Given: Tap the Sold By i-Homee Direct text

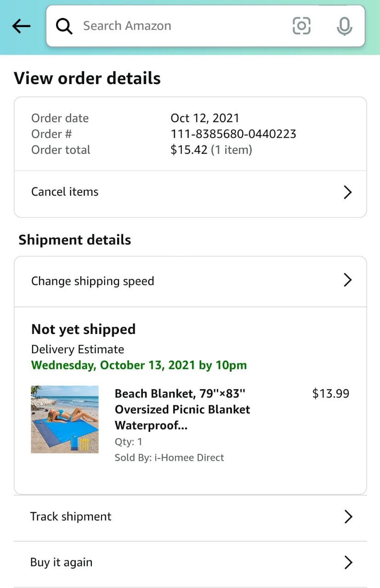Looking at the screenshot, I should pyautogui.click(x=169, y=458).
